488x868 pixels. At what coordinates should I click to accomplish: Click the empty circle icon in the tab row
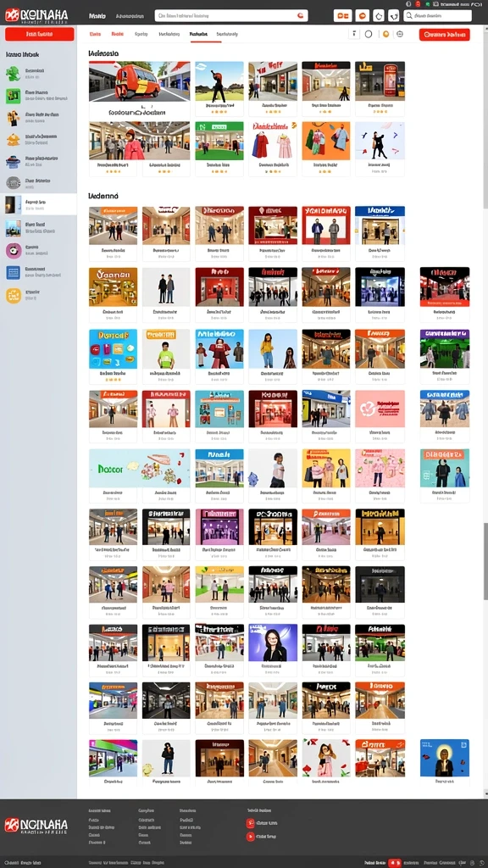click(x=369, y=34)
